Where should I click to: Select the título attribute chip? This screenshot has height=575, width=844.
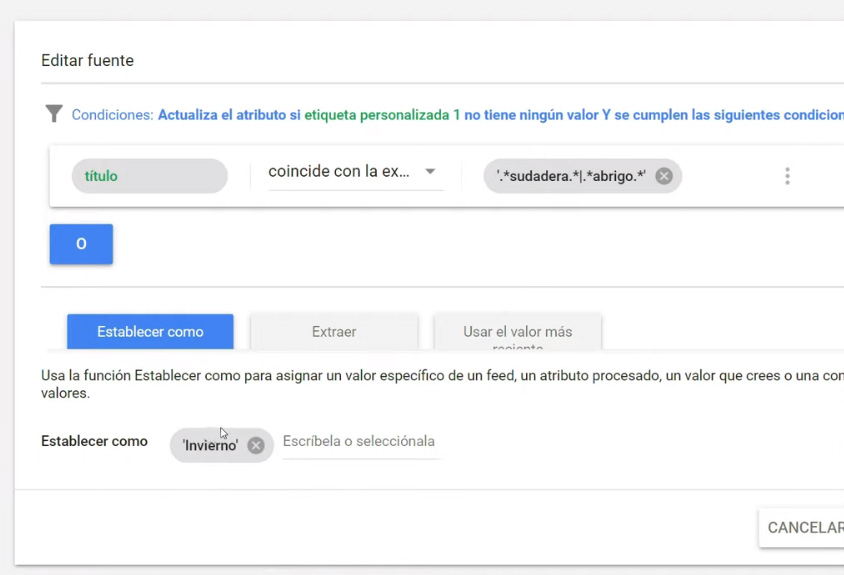click(150, 176)
